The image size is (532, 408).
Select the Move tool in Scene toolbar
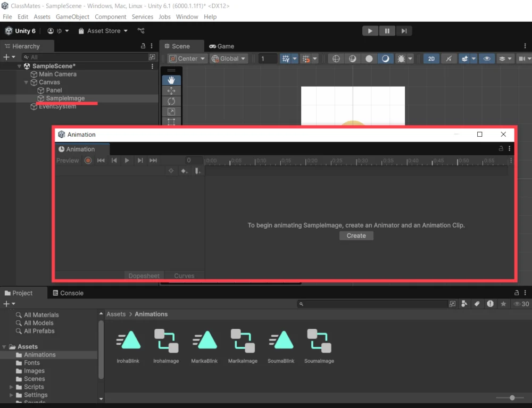(171, 90)
